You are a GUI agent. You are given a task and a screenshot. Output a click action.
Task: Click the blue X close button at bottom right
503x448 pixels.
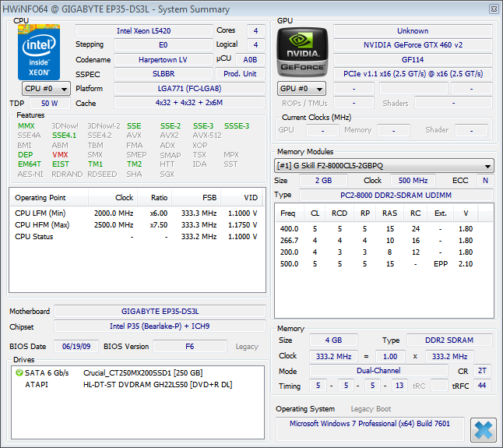[x=483, y=430]
